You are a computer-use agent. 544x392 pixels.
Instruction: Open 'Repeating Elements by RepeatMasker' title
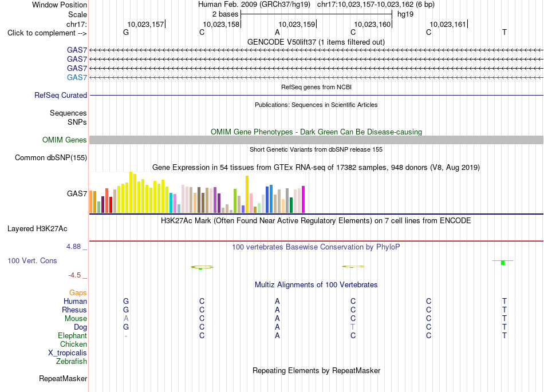[x=317, y=370]
